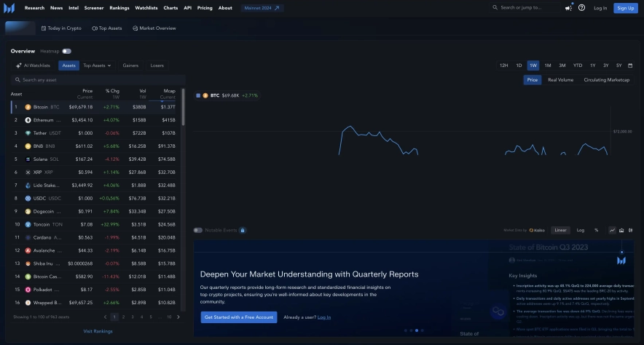Image resolution: width=644 pixels, height=345 pixels.
Task: Expand the Top Assets dropdown
Action: (97, 66)
